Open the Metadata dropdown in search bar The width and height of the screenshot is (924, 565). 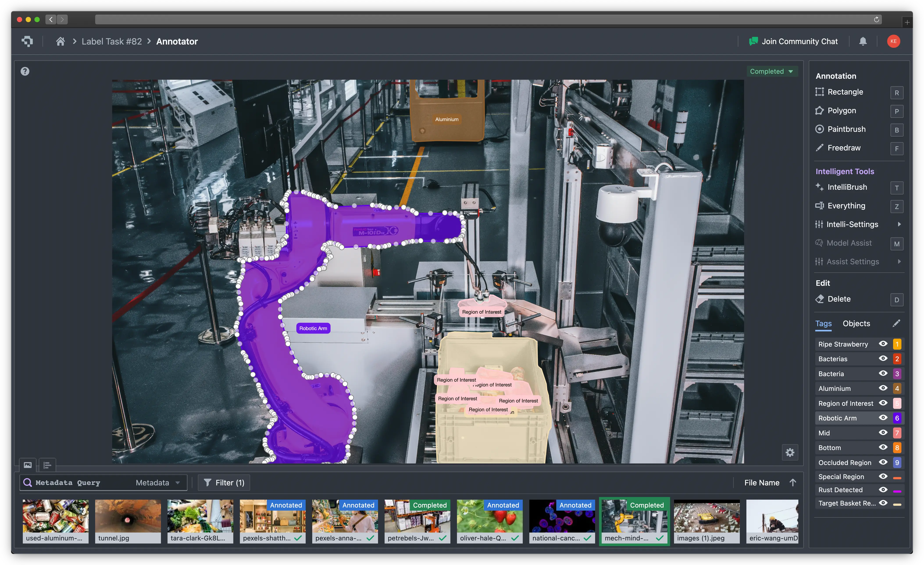(157, 483)
